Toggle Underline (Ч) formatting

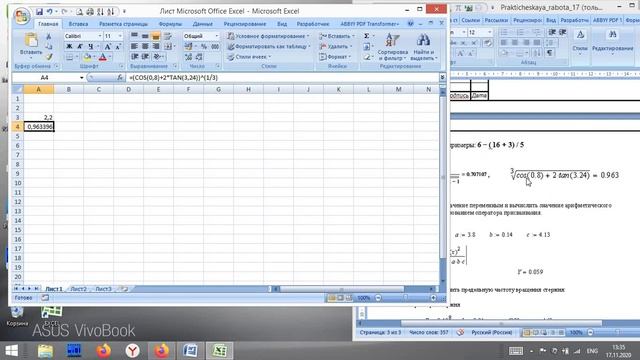tap(91, 47)
